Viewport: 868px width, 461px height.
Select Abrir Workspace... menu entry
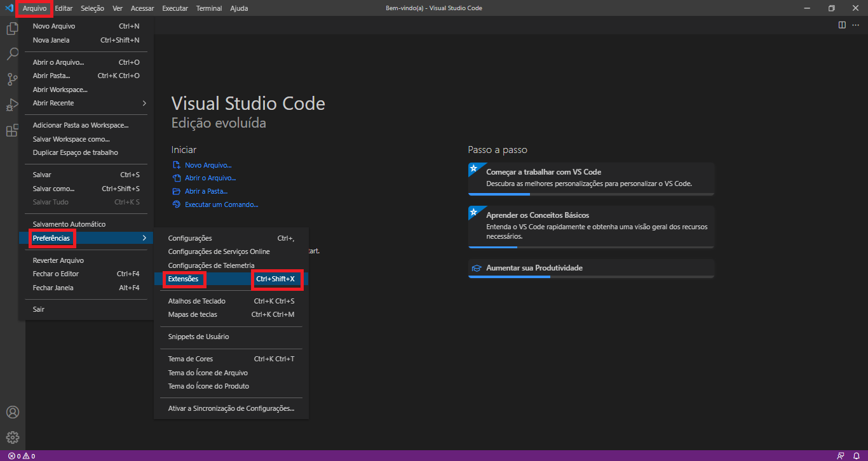(x=86, y=90)
